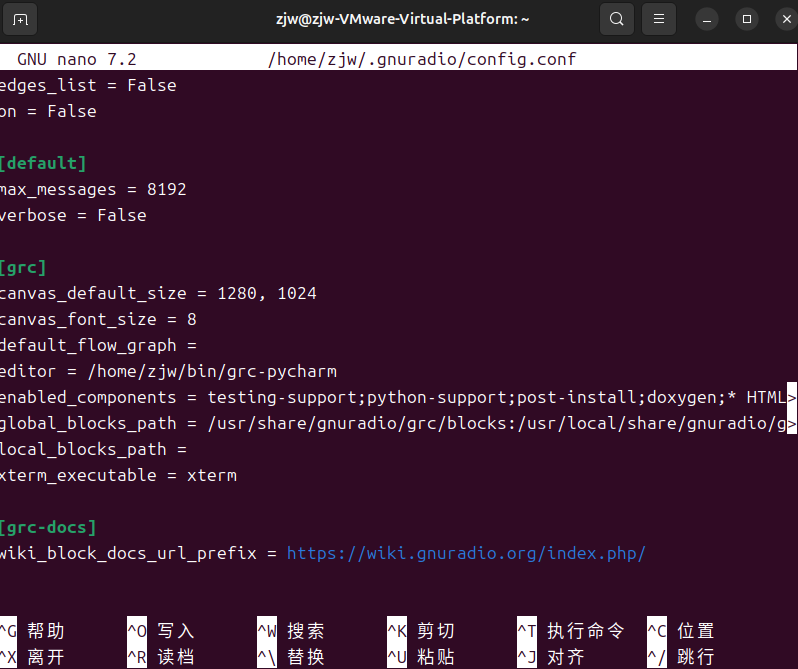The height and width of the screenshot is (669, 798).
Task: Place cursor on edges_list = False line
Action: tap(88, 85)
